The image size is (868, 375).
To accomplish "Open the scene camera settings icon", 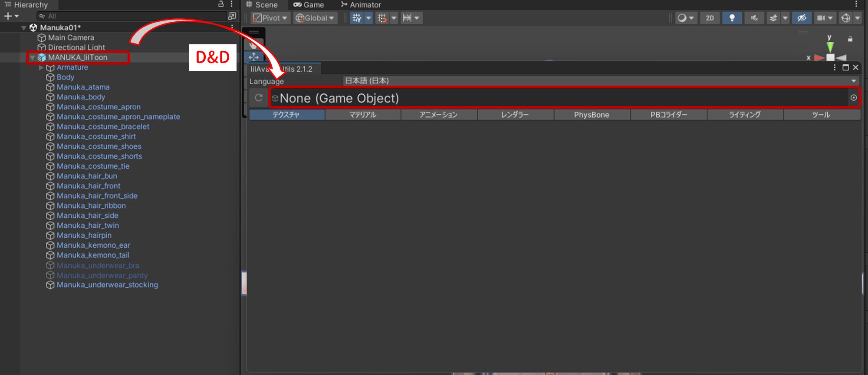I will (821, 18).
